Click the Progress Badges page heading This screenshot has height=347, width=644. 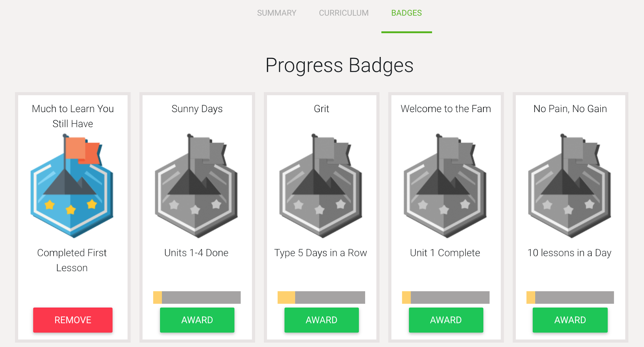(339, 65)
